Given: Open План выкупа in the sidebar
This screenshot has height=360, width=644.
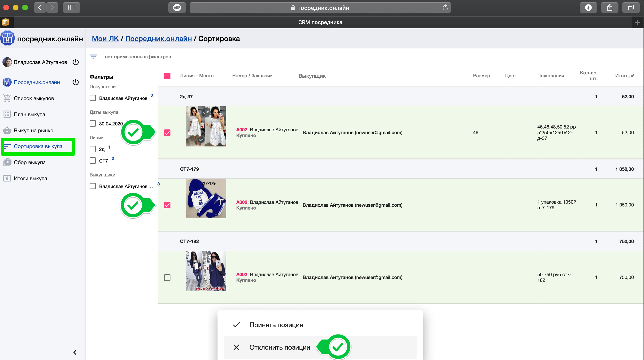Looking at the screenshot, I should [30, 114].
